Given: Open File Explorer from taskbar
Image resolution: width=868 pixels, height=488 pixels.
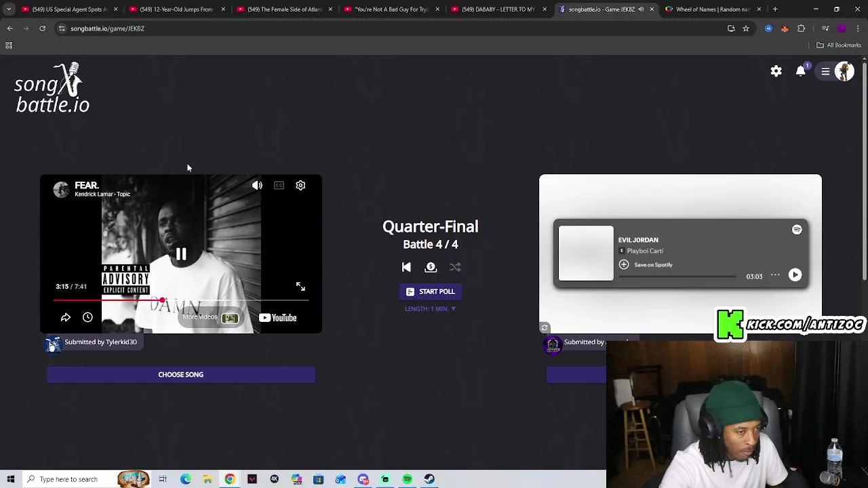Looking at the screenshot, I should point(208,479).
